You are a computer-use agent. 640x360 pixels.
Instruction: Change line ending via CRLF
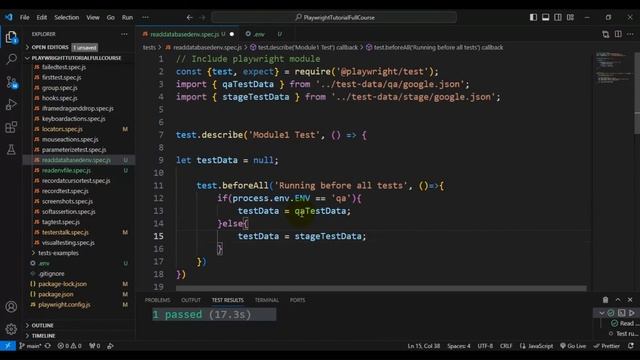pyautogui.click(x=506, y=346)
